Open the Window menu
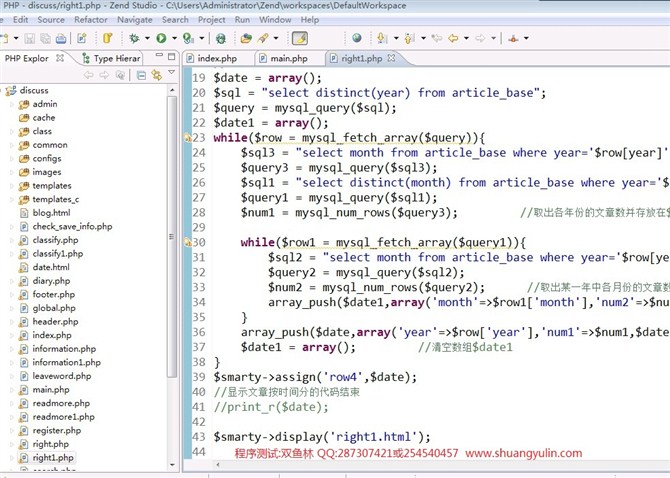670x478 pixels. click(275, 20)
